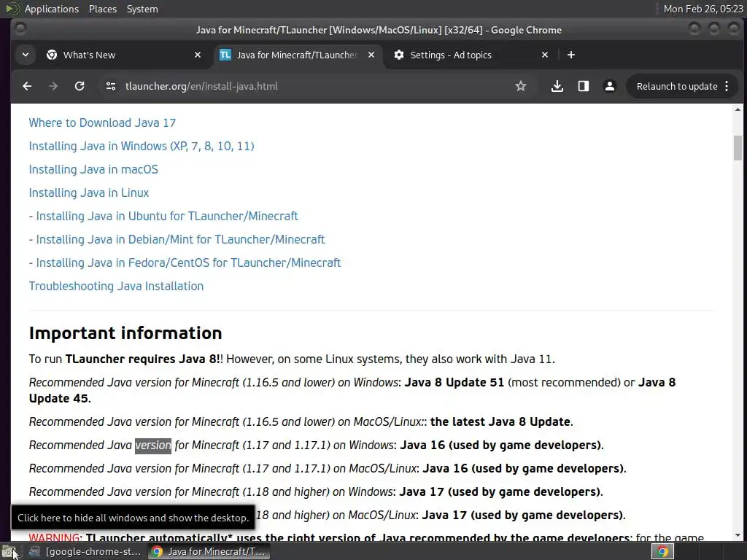747x560 pixels.
Task: Click the Chrome icon in the system tray
Action: click(x=662, y=552)
